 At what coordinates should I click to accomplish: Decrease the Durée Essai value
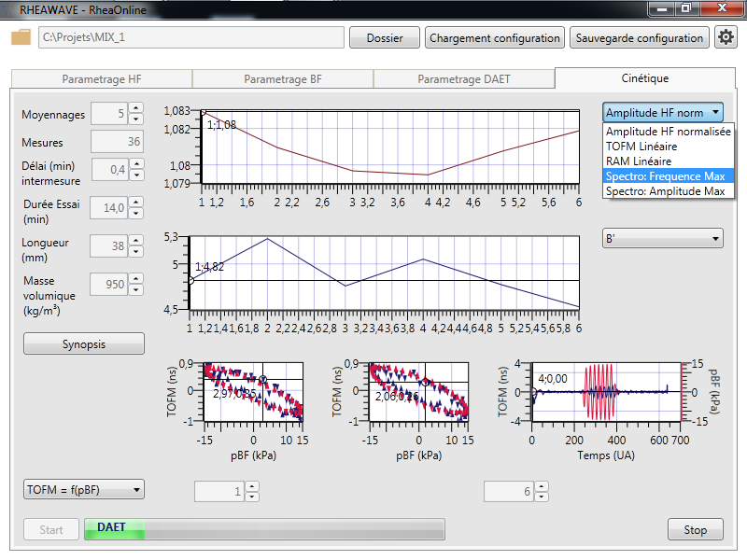[136, 214]
